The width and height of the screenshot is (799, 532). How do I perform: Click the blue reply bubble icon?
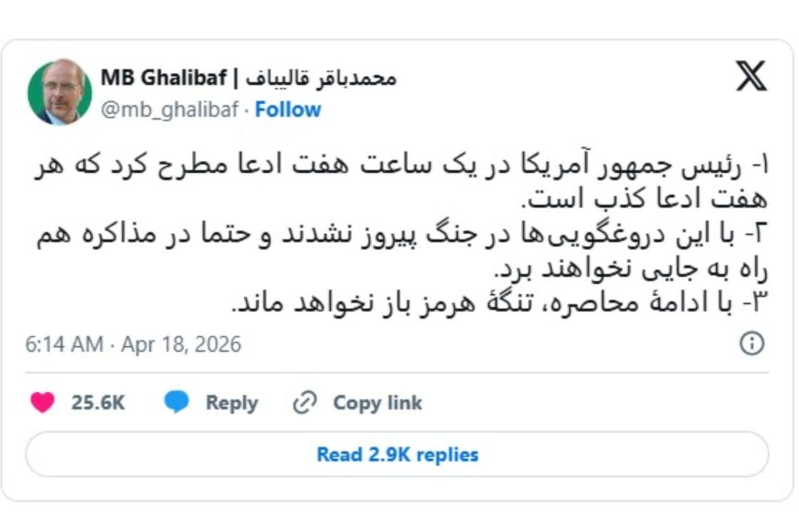click(x=176, y=402)
